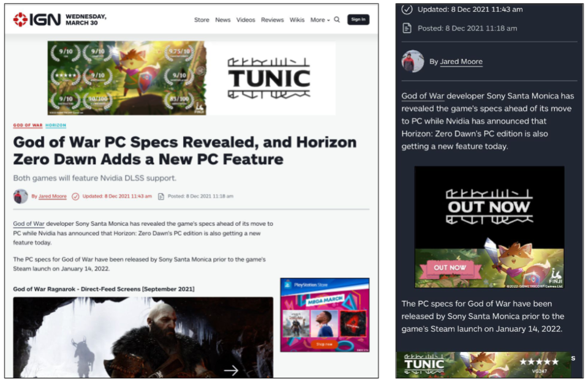Open the Wikis nav item
Screen dimensions: 588x382
(297, 20)
